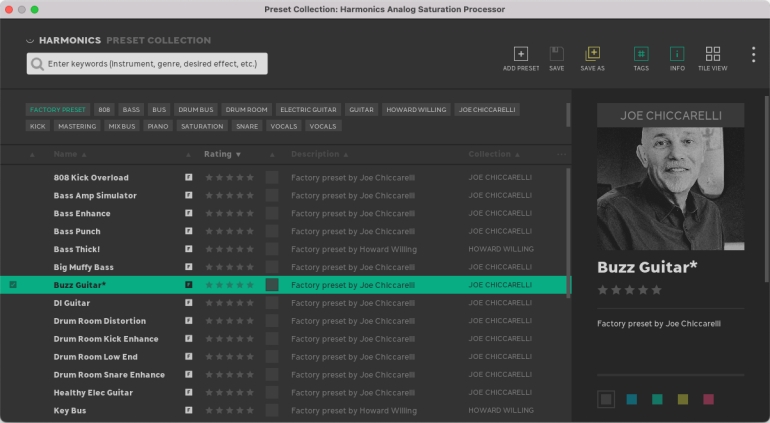Open the three-dot options menu
The height and width of the screenshot is (423, 770).
point(753,55)
